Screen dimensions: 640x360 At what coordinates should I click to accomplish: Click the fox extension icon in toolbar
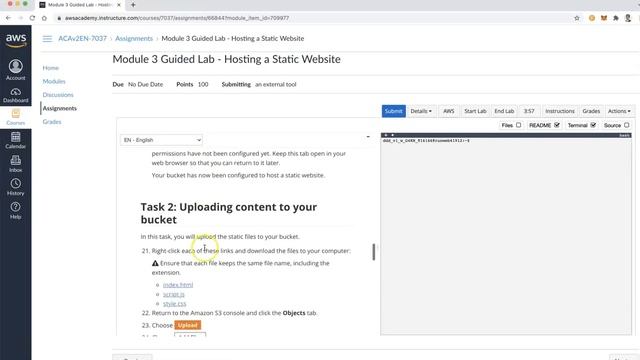pos(604,18)
